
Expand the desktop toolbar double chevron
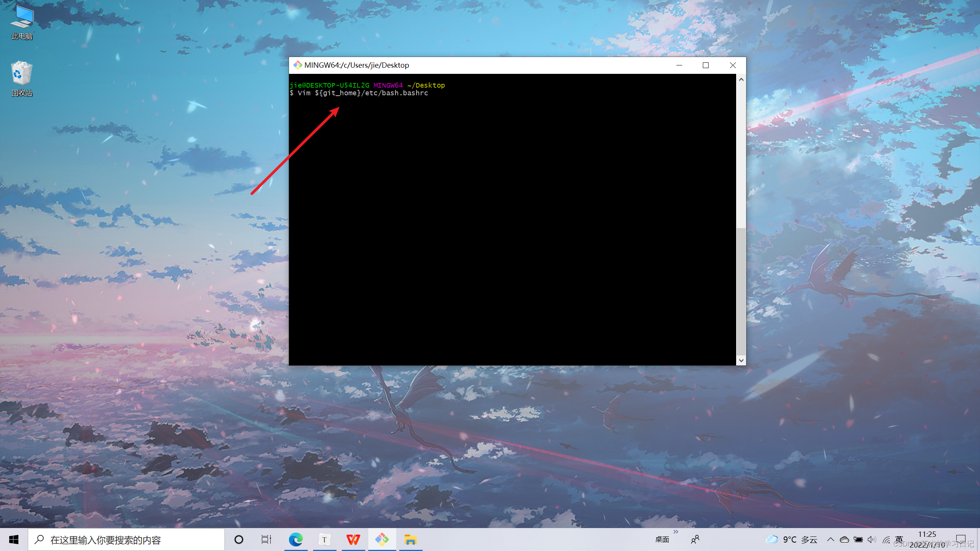(x=676, y=532)
